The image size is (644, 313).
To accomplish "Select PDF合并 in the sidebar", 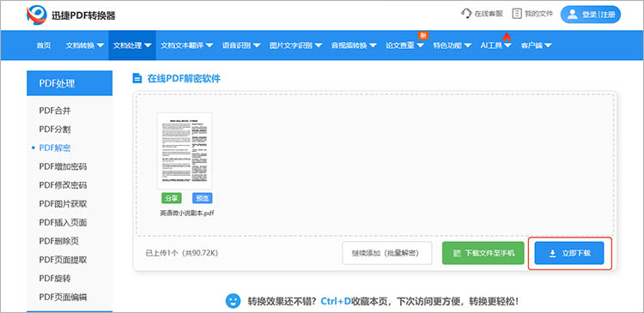I will [55, 111].
